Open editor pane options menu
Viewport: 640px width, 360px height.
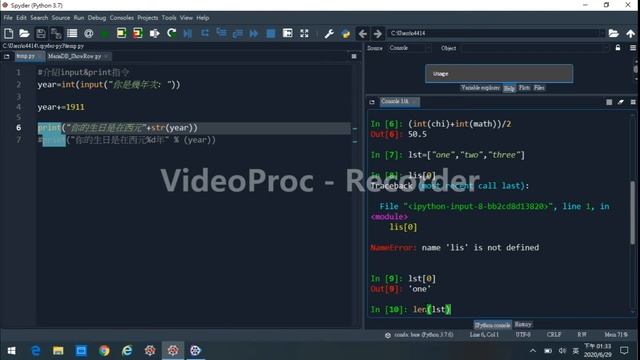(x=354, y=56)
